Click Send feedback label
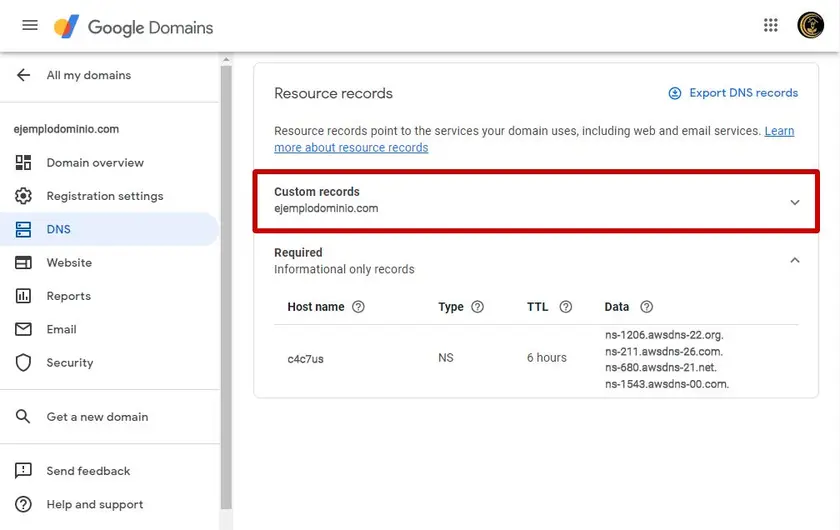The image size is (840, 530). (x=88, y=471)
